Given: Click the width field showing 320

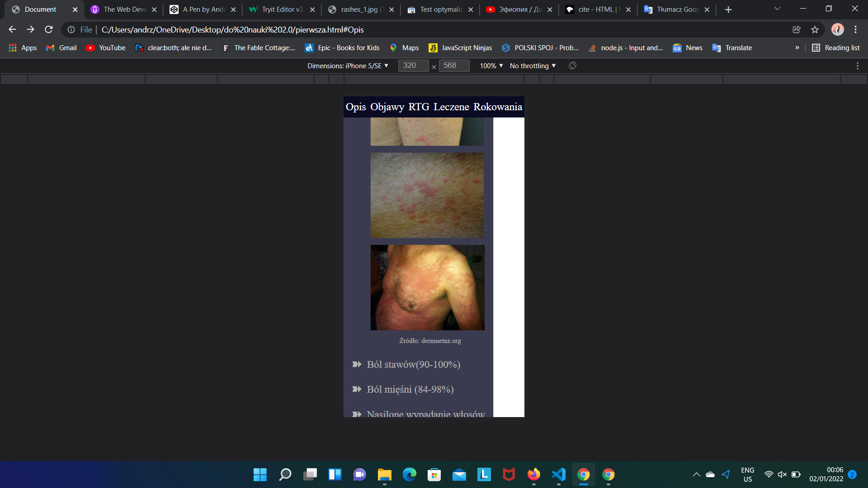Looking at the screenshot, I should coord(413,66).
